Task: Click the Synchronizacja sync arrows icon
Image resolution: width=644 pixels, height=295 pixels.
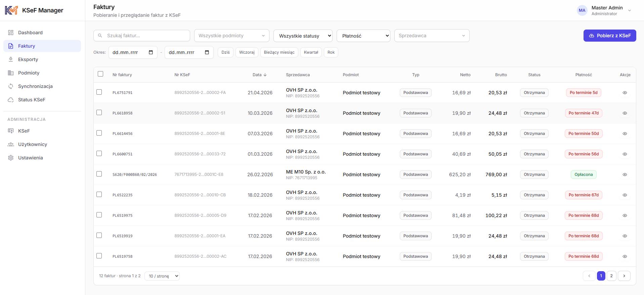Action: (x=11, y=86)
